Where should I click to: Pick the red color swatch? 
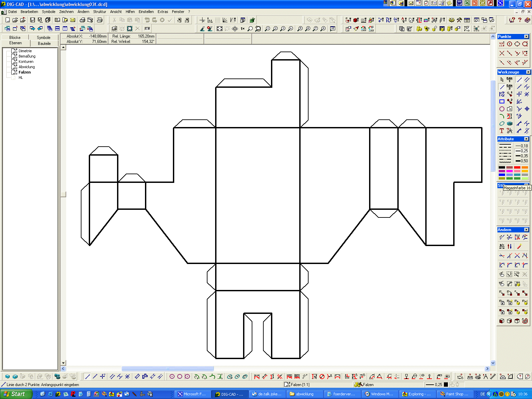tap(517, 168)
